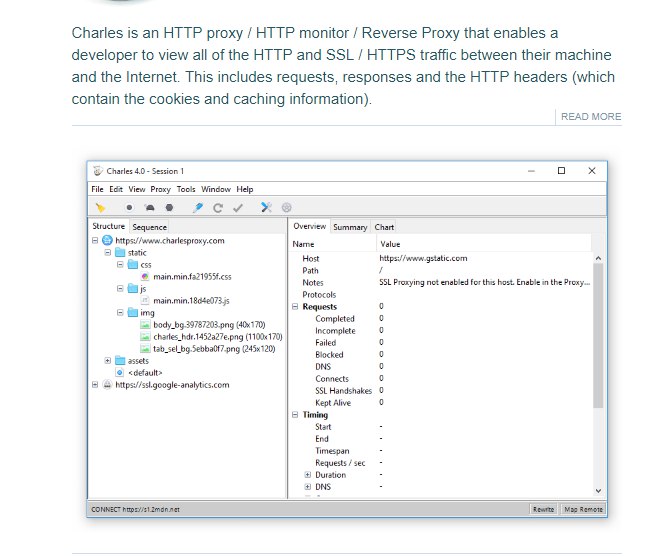
Task: Click the SSL Handshakes row label
Action: tap(343, 391)
